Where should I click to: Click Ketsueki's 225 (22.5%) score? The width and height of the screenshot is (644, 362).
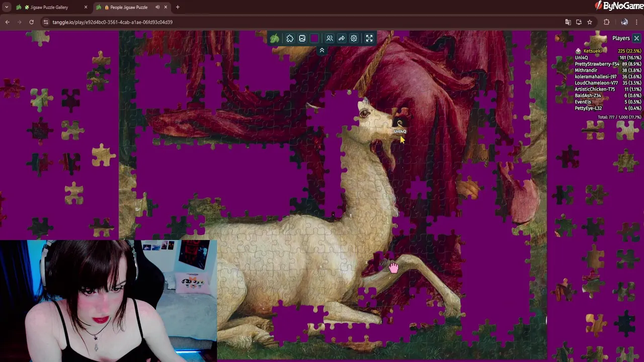629,51
